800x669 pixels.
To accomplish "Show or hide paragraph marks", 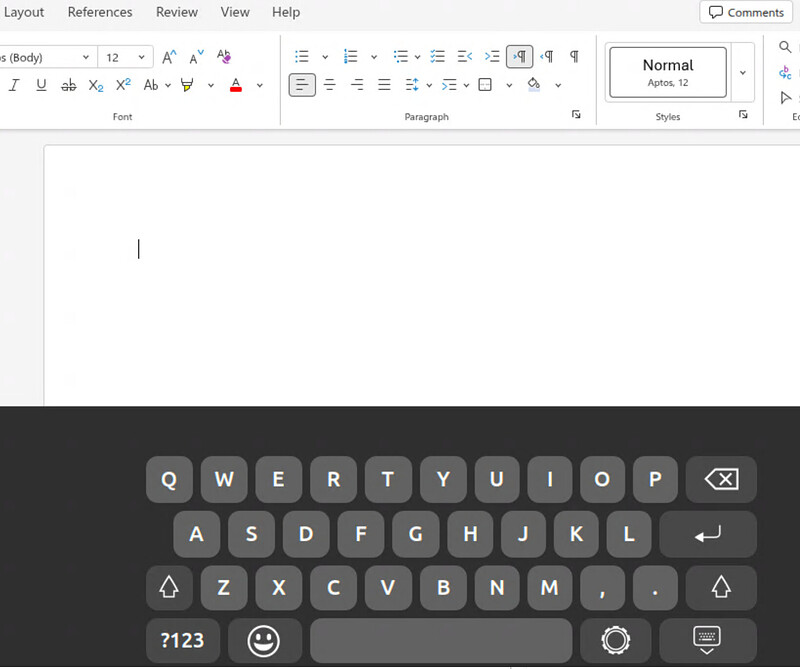I will click(x=574, y=56).
